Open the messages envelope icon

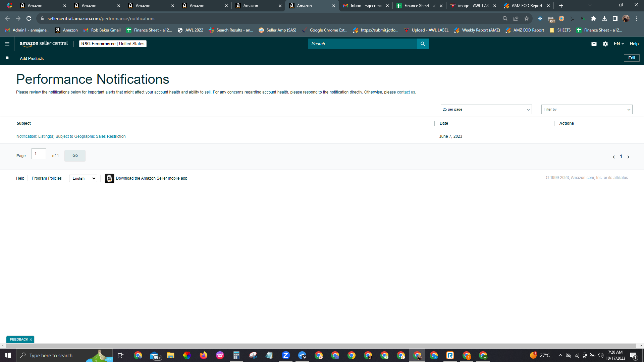pyautogui.click(x=594, y=44)
